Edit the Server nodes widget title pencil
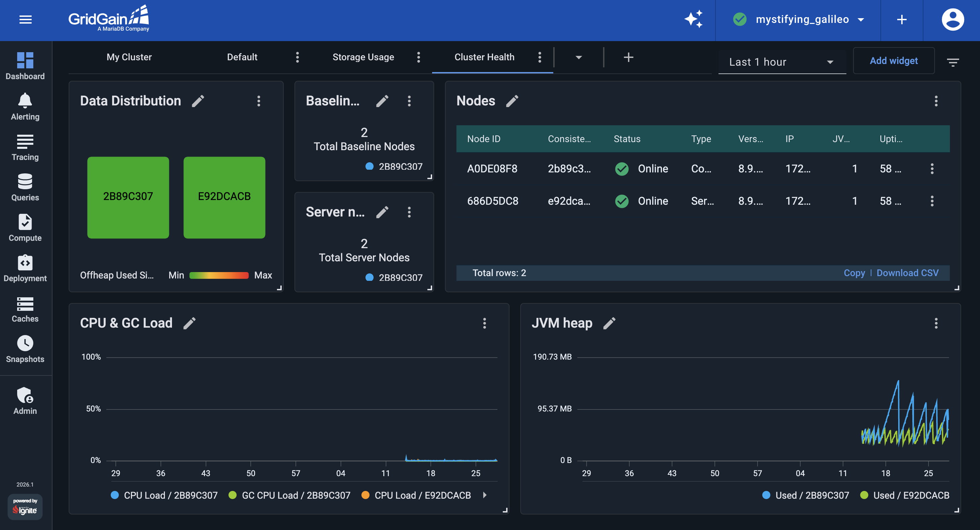The height and width of the screenshot is (530, 980). pyautogui.click(x=382, y=212)
